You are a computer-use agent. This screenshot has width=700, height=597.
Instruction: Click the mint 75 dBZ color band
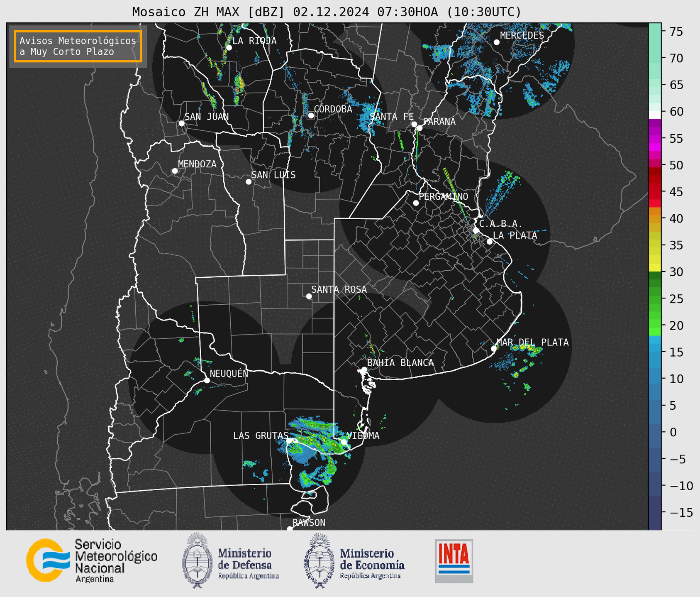(x=655, y=31)
